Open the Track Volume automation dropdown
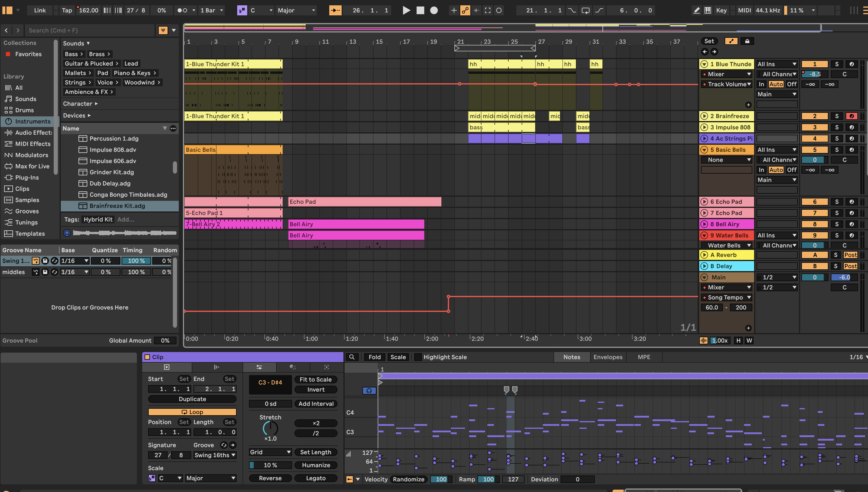 tap(727, 84)
